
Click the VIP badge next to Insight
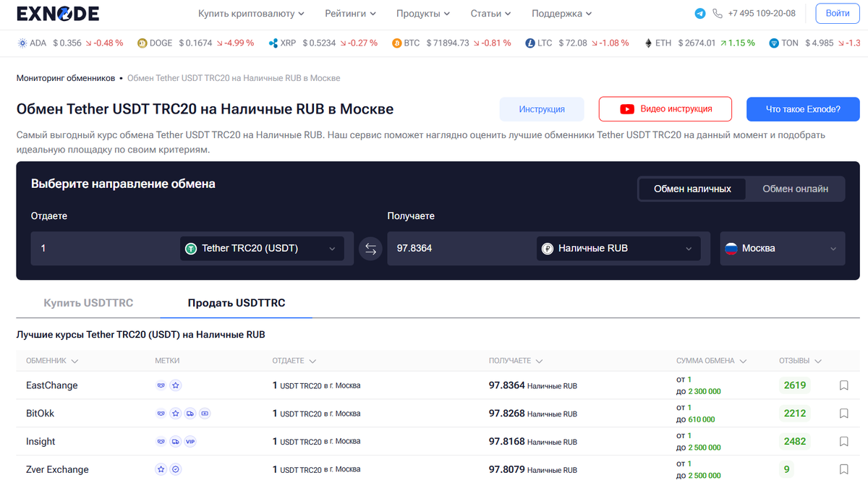[190, 441]
